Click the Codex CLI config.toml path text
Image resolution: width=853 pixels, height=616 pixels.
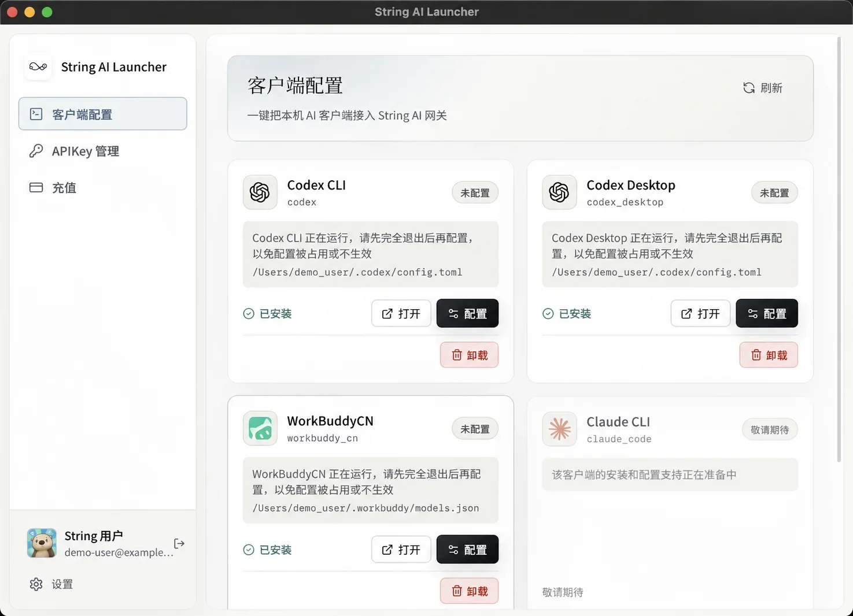357,272
